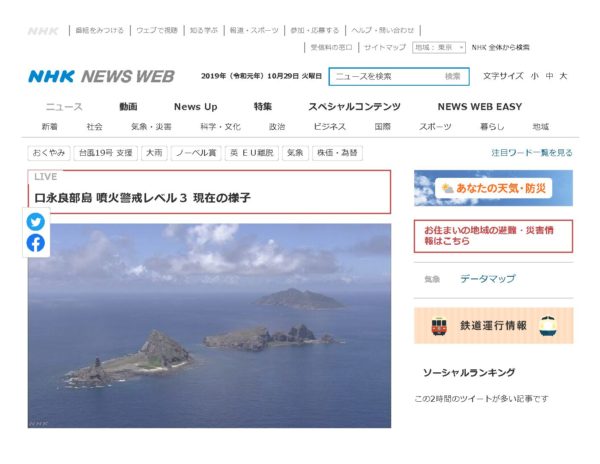Open the 特集 main tab
Viewport: 600px width, 464px height.
pyautogui.click(x=263, y=107)
